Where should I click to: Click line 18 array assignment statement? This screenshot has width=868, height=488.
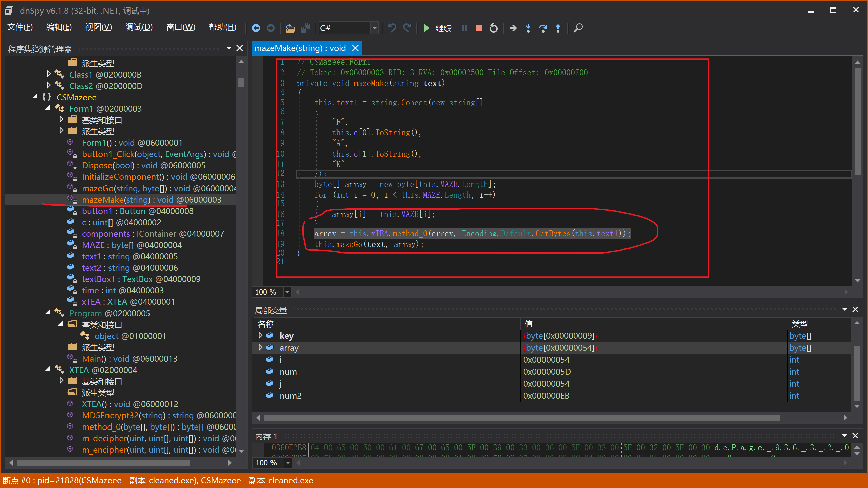point(471,234)
